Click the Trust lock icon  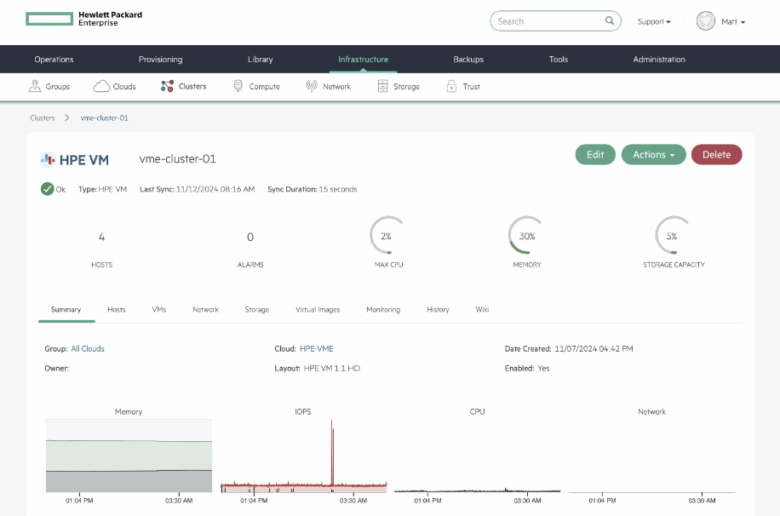[450, 87]
